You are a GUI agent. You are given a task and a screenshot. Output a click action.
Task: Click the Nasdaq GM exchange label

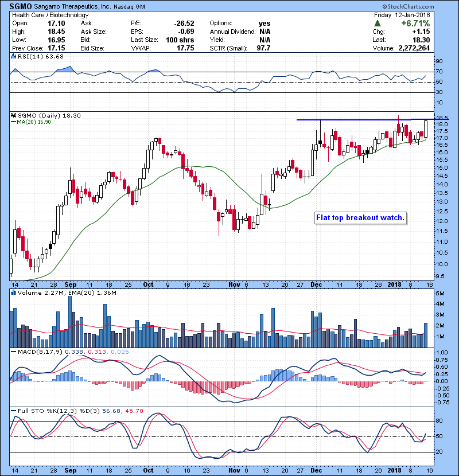[x=129, y=7]
